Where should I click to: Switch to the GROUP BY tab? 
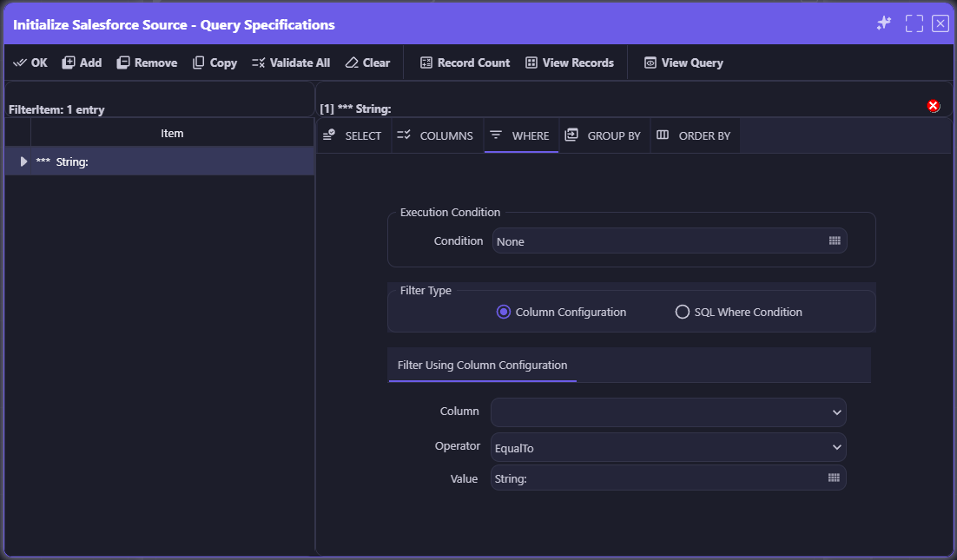click(x=604, y=135)
